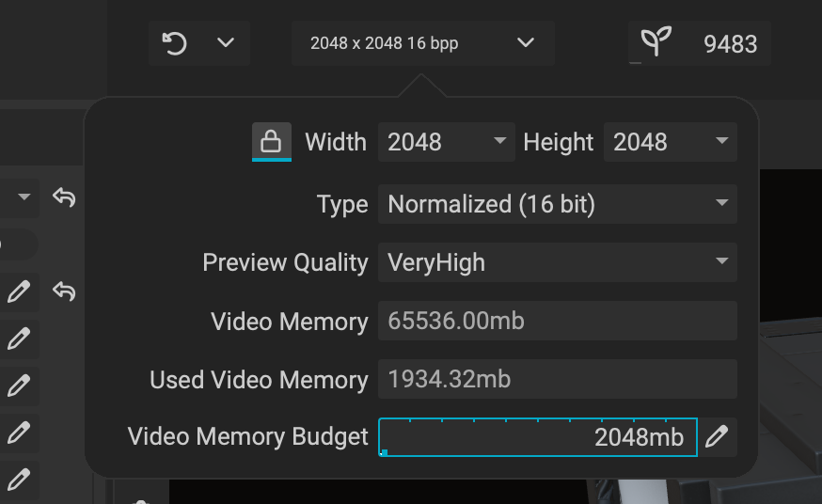Click the second revert arrow in left panel
This screenshot has height=504, width=822.
point(65,291)
